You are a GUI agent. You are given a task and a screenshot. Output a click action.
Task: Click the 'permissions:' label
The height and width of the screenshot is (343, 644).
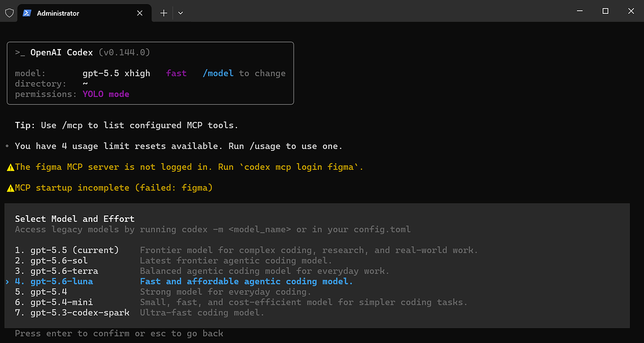click(46, 94)
